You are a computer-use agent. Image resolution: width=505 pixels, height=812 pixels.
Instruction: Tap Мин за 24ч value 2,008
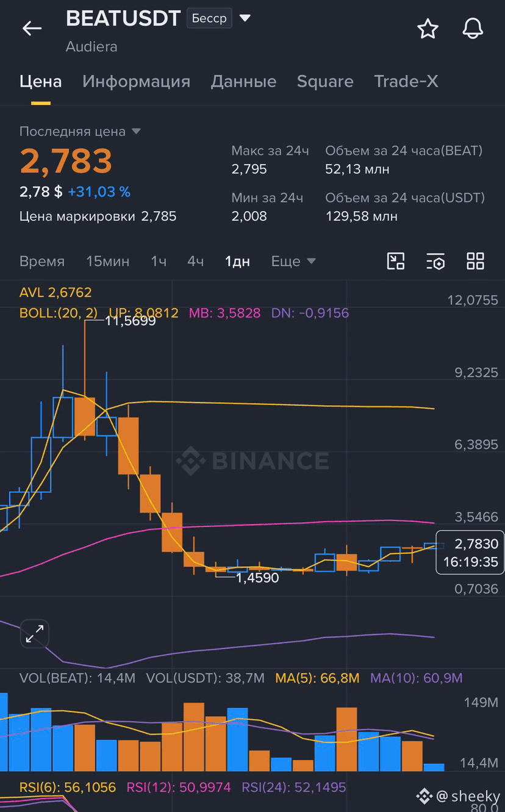click(x=249, y=216)
